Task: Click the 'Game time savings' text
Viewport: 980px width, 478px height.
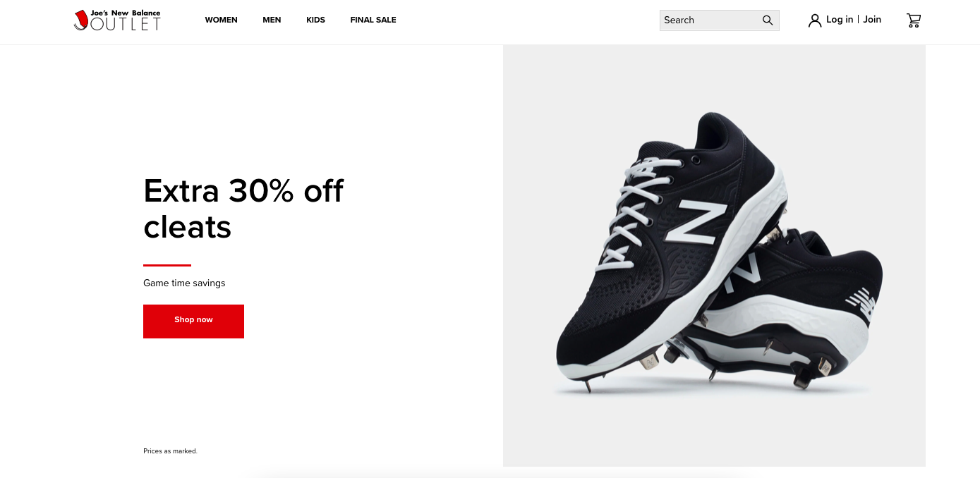Action: pyautogui.click(x=184, y=283)
